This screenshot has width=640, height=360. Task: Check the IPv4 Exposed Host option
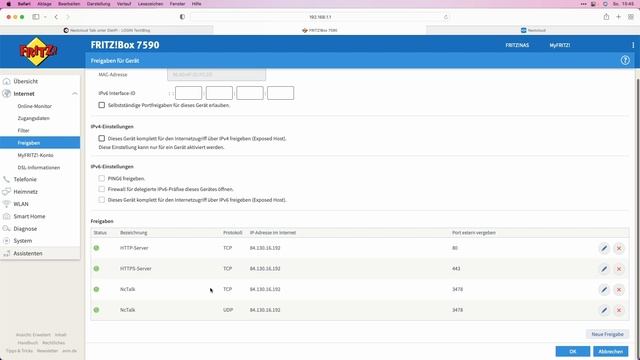[x=102, y=138]
